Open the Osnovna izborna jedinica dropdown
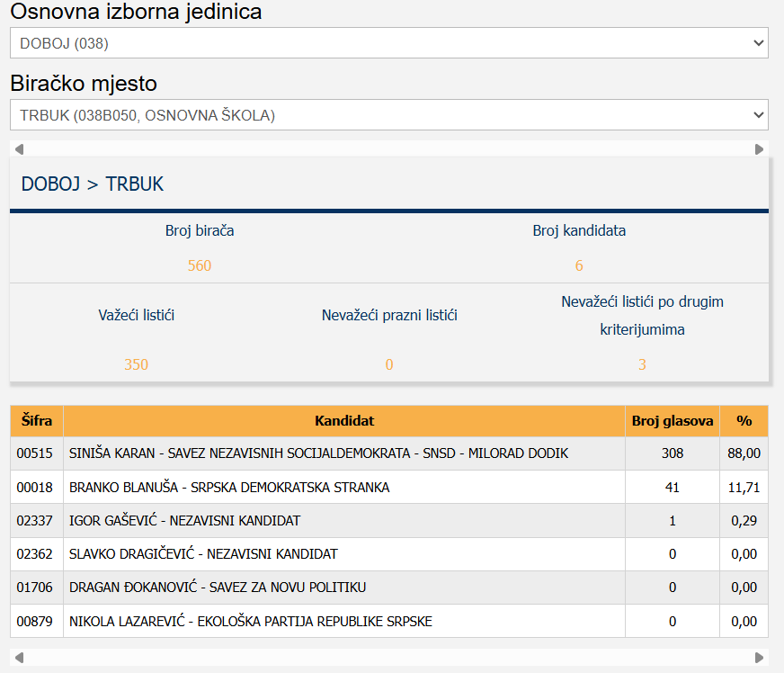This screenshot has height=673, width=784. (x=388, y=42)
